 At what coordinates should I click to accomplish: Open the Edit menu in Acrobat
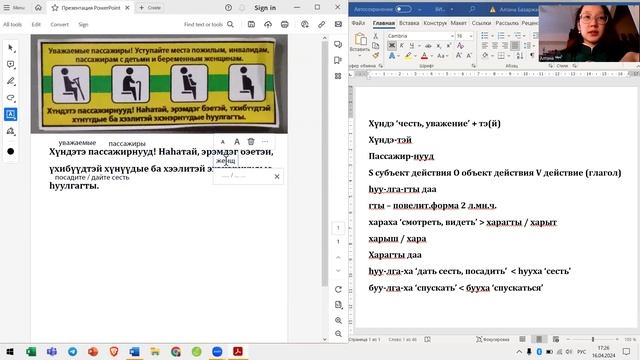36,24
